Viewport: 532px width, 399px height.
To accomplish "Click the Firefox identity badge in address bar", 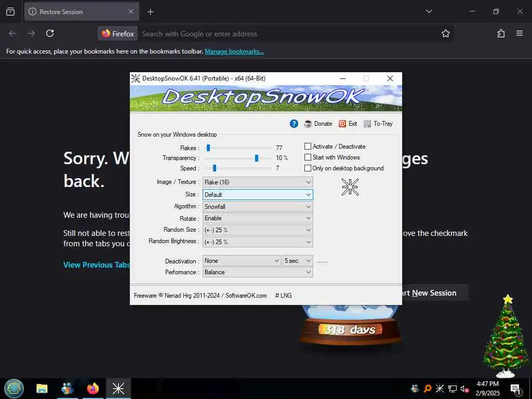I will pos(118,34).
